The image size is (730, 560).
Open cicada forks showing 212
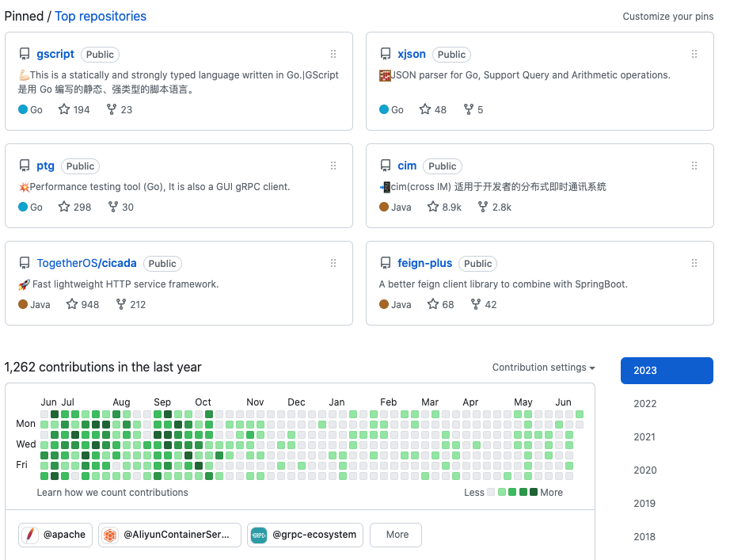pyautogui.click(x=131, y=304)
